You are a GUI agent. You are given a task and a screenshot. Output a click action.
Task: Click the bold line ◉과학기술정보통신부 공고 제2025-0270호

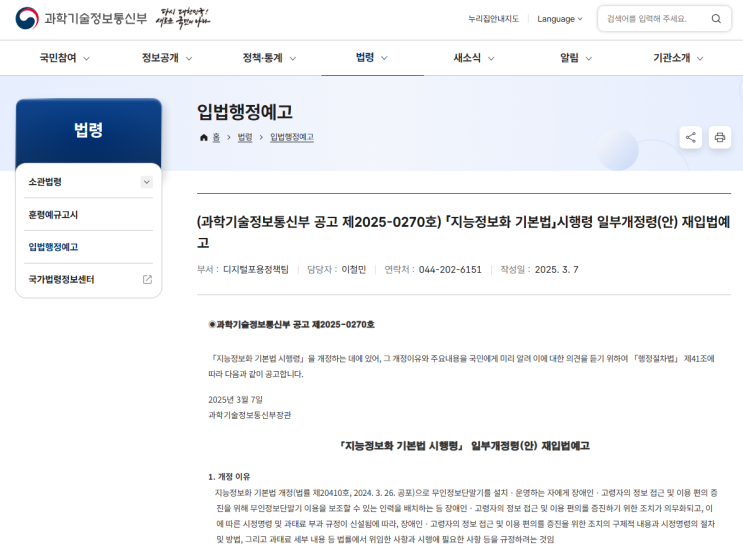[291, 325]
